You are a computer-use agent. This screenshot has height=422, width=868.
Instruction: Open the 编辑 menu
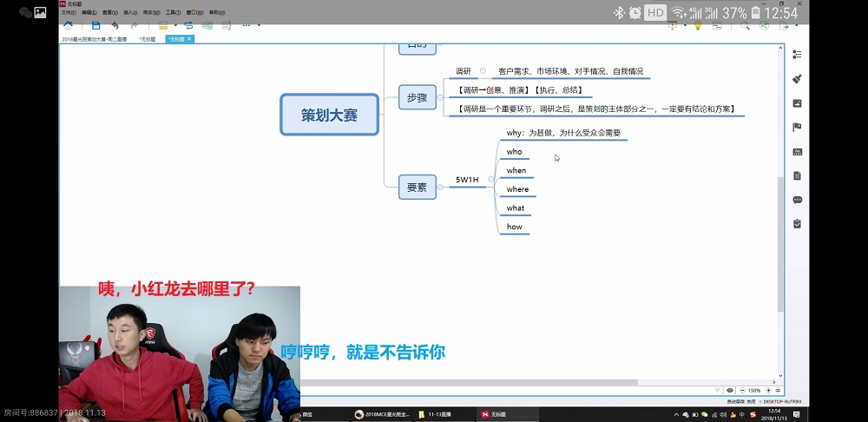(x=89, y=12)
